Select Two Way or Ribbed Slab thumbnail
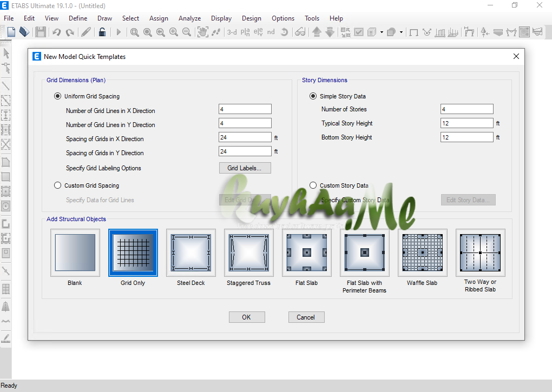 point(480,253)
